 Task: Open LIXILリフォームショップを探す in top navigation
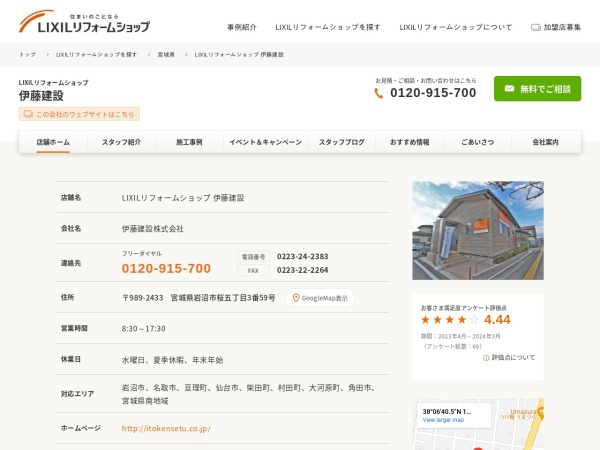point(328,27)
